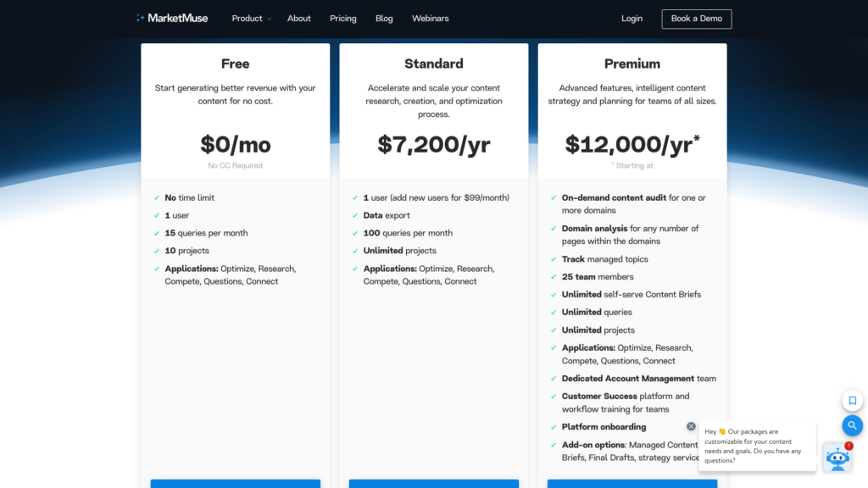Click the No CC Required note

point(236,165)
